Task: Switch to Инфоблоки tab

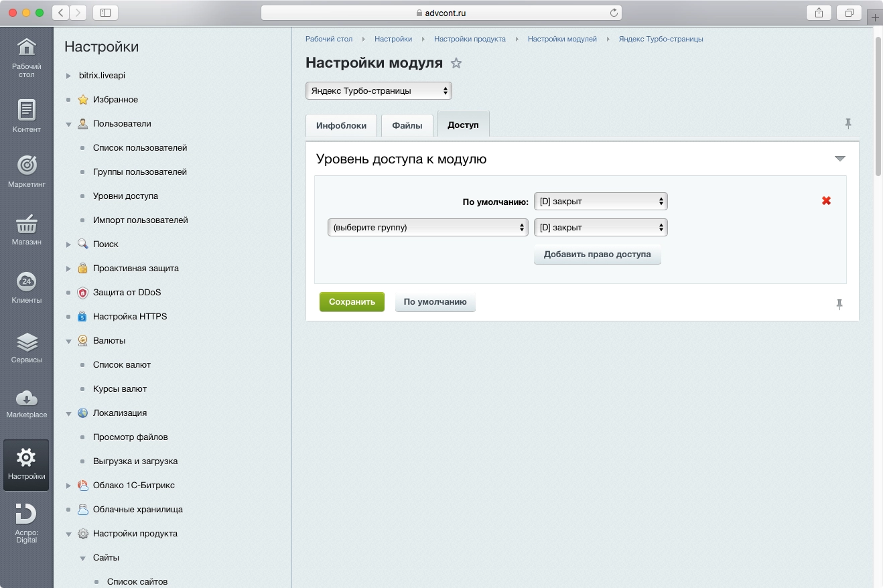Action: click(341, 125)
